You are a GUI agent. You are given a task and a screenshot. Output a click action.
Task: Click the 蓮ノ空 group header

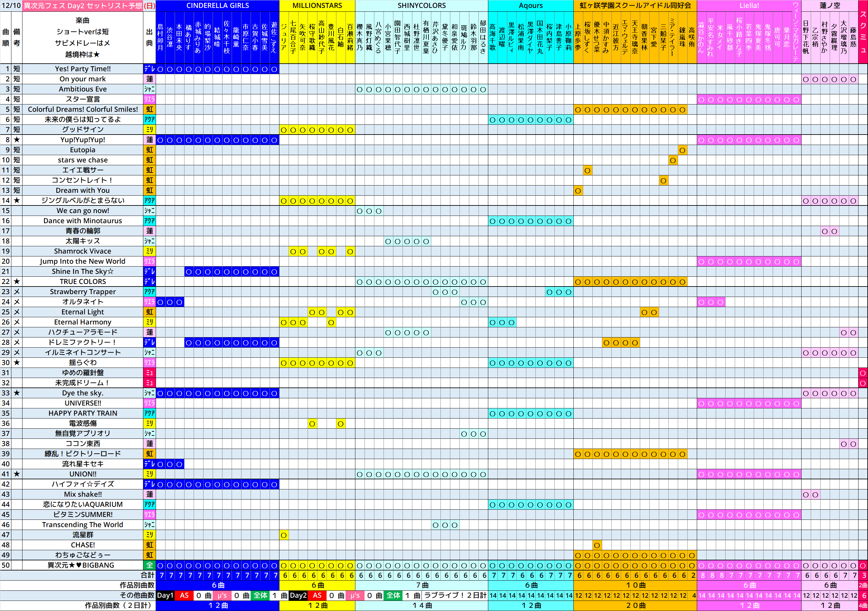coord(829,6)
